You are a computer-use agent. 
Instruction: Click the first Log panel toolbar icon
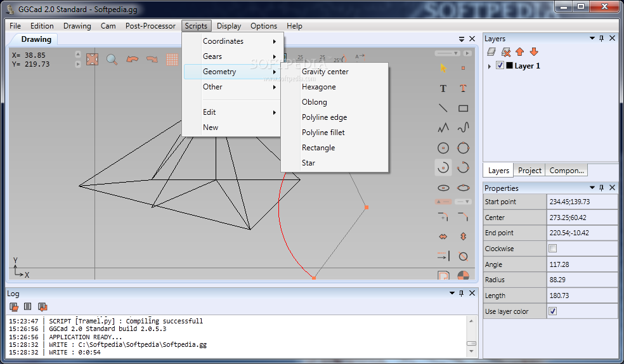coord(14,307)
